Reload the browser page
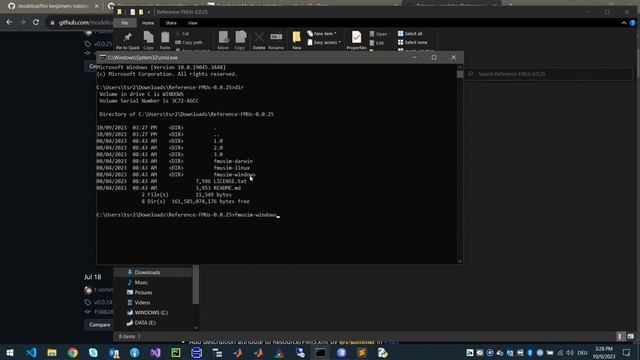640x360 pixels. point(36,22)
